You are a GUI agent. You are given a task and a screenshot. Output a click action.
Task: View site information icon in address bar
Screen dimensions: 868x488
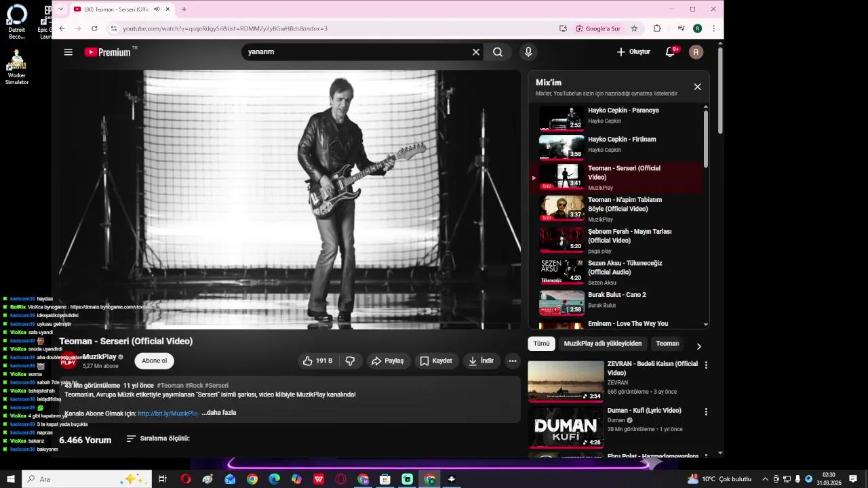pyautogui.click(x=113, y=28)
